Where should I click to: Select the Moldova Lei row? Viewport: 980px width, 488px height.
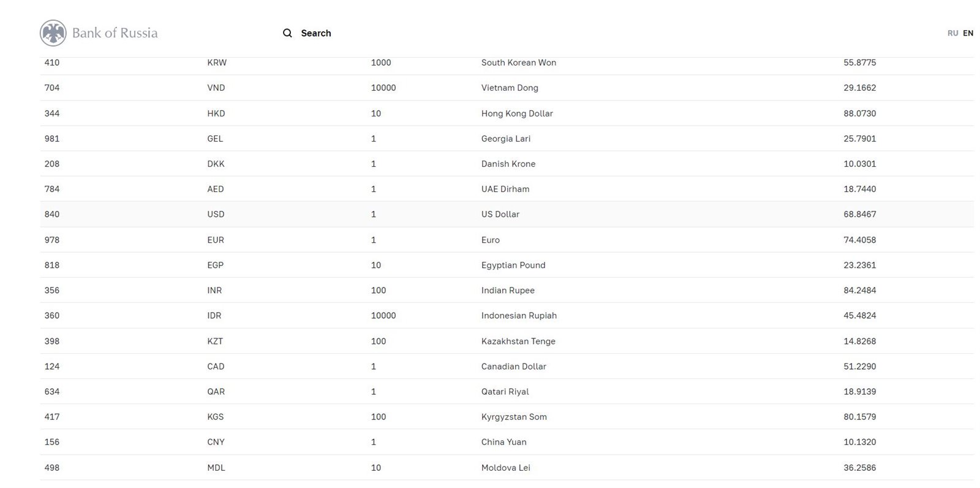coord(505,468)
